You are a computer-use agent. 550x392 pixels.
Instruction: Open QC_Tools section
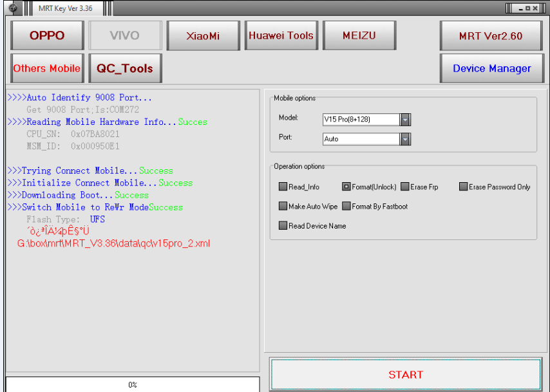(x=125, y=68)
